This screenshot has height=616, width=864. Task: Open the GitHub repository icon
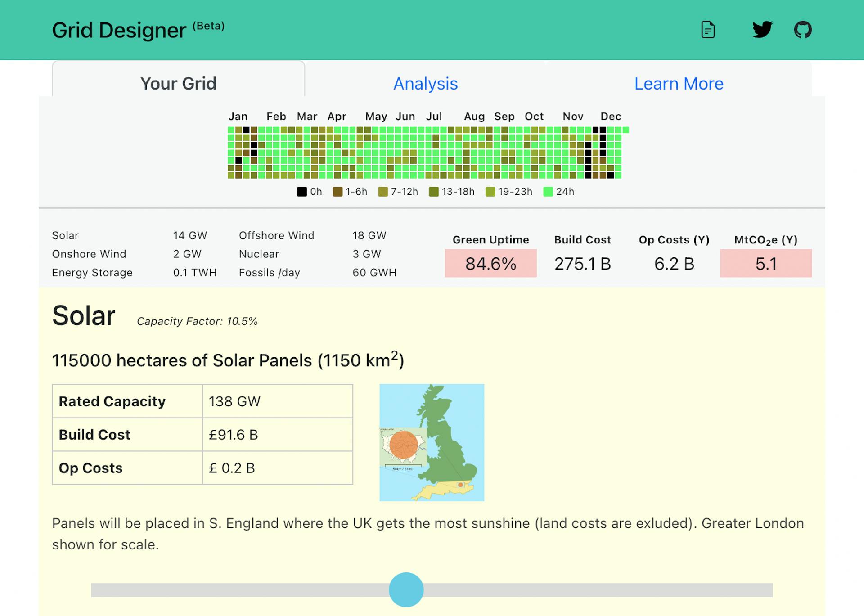804,30
